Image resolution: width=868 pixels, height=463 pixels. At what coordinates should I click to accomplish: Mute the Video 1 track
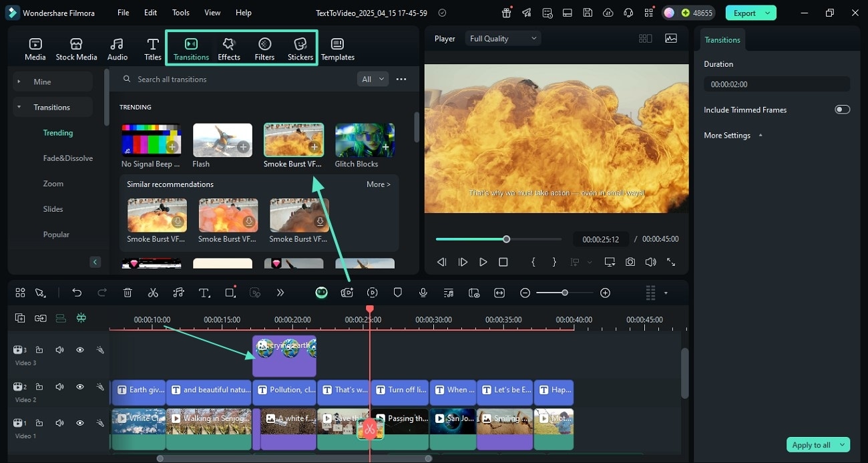(59, 423)
